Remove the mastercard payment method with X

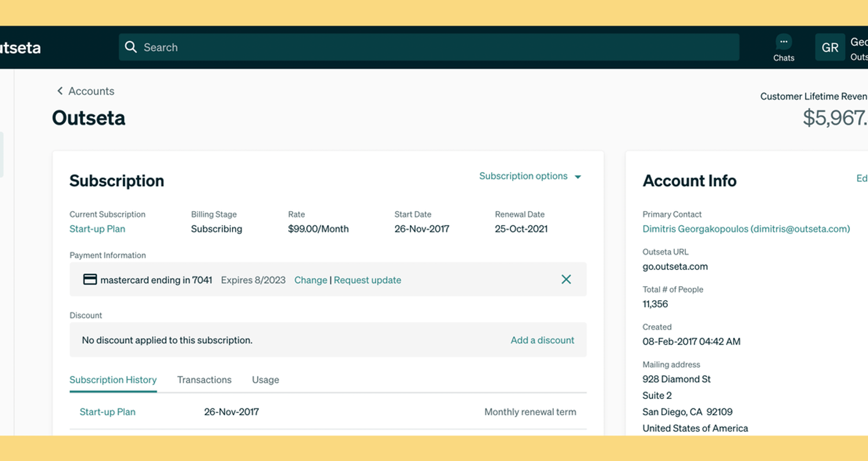coord(566,279)
